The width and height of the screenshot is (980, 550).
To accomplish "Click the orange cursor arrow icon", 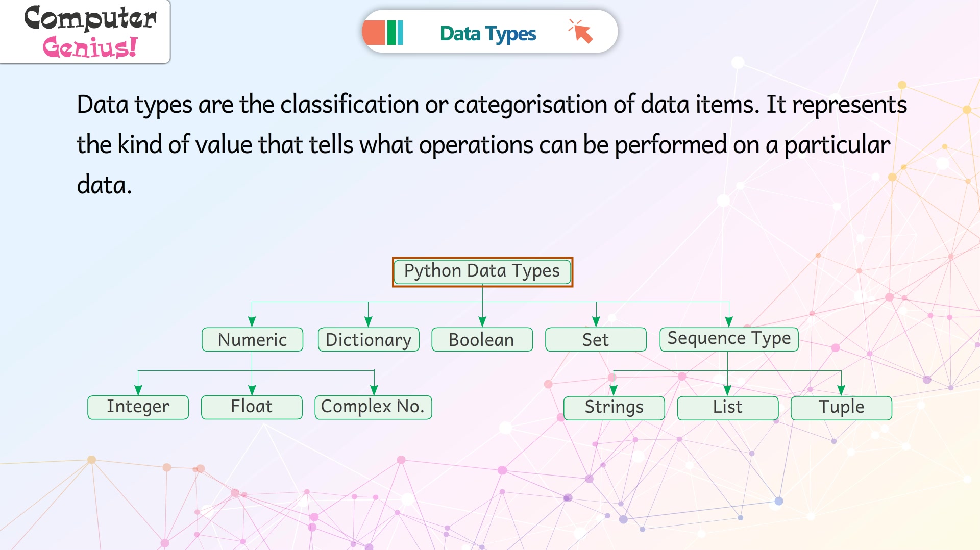I will coord(581,31).
